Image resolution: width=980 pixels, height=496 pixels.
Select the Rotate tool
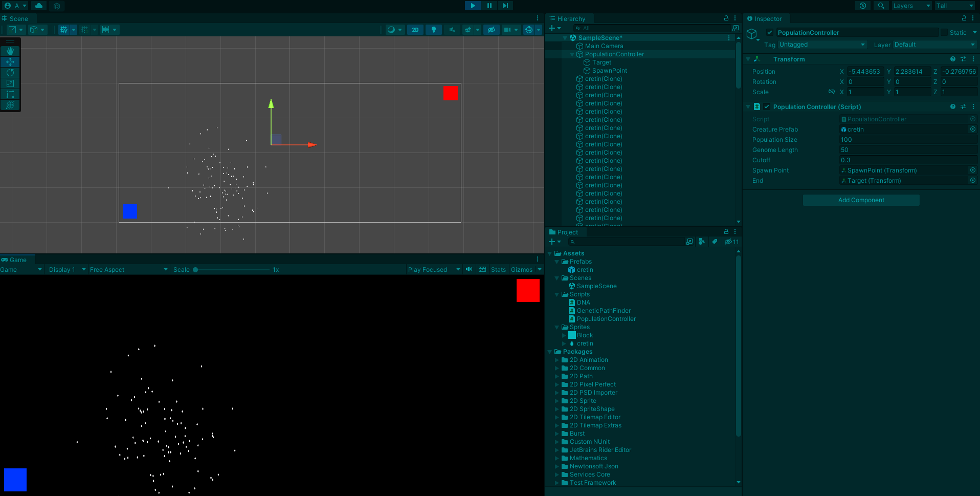[x=10, y=73]
